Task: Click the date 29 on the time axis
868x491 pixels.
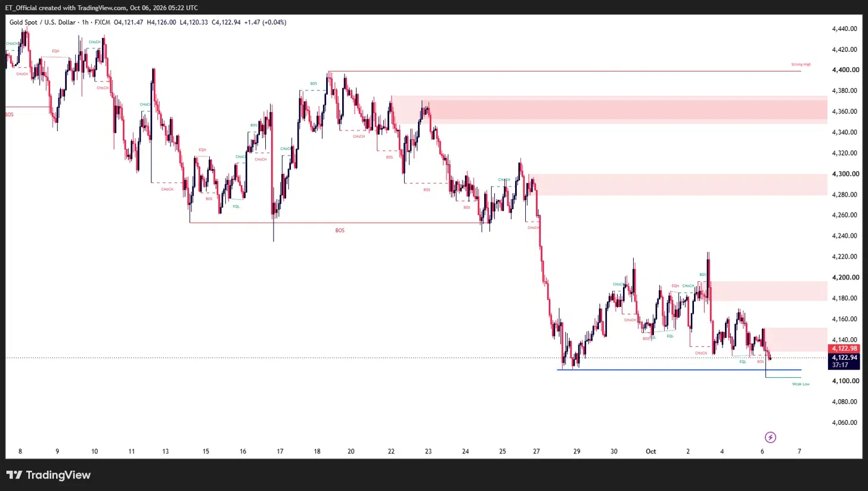Action: (x=577, y=452)
